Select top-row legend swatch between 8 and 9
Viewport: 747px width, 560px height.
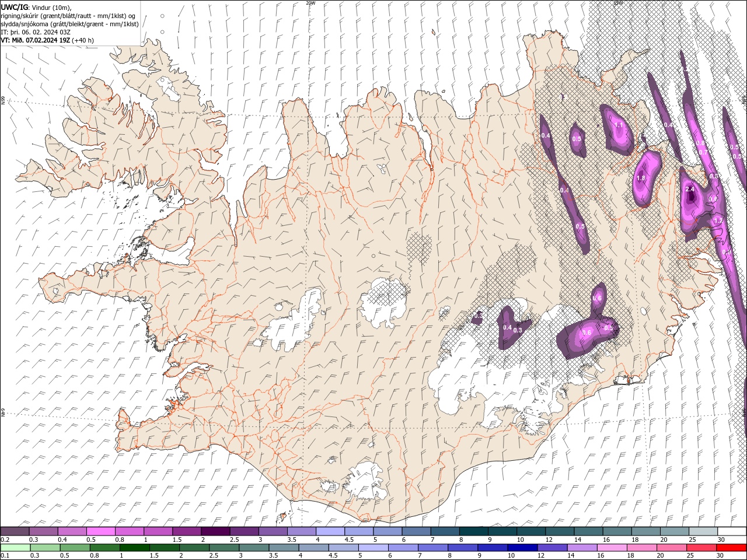point(474,531)
